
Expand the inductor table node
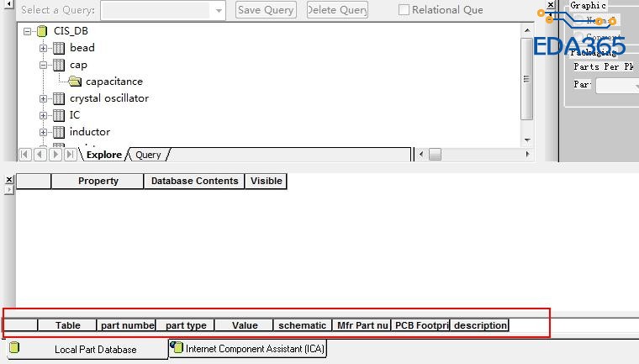pyautogui.click(x=43, y=132)
